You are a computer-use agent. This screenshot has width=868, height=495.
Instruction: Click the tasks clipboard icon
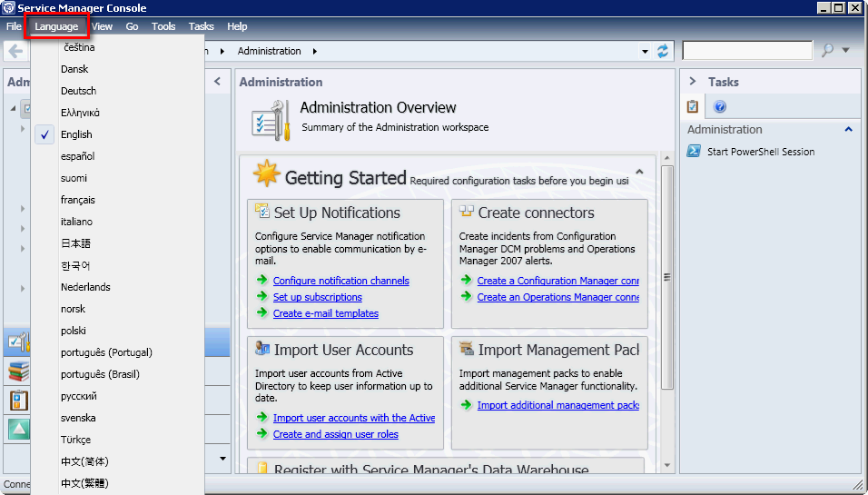click(x=693, y=106)
